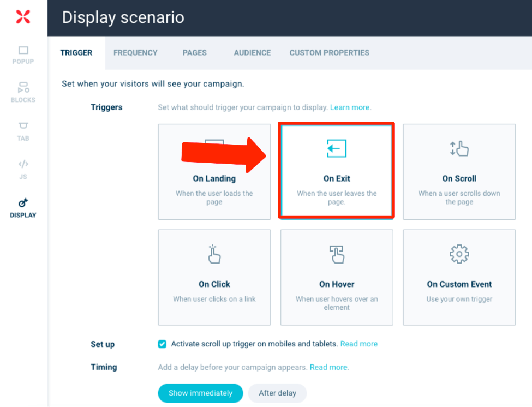This screenshot has width=532, height=407.
Task: Click the Set up section label
Action: 103,344
